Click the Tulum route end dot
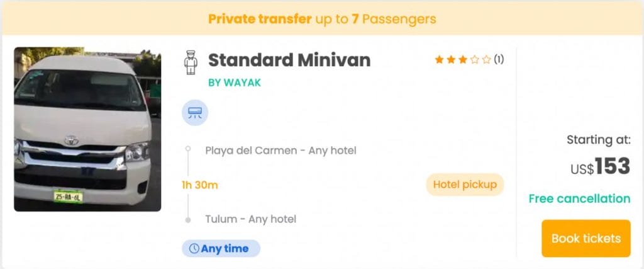The width and height of the screenshot is (644, 269). point(187,220)
